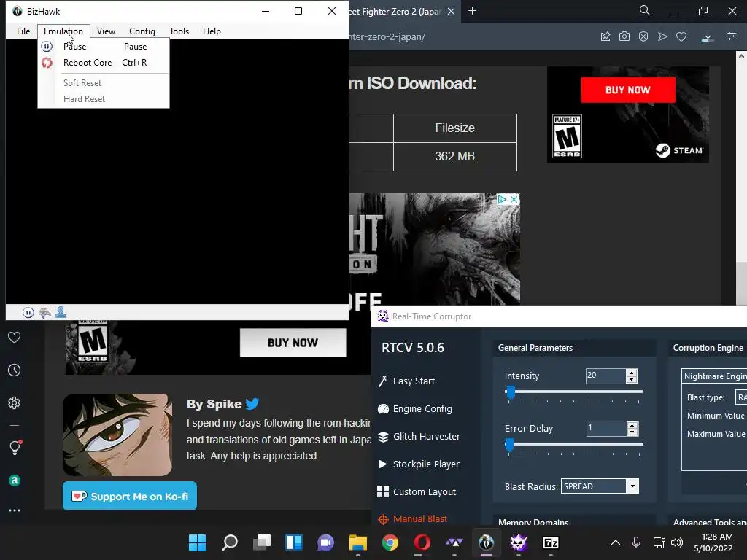Image resolution: width=747 pixels, height=560 pixels.
Task: Click the Manual Blast button in RTCV
Action: tap(413, 519)
